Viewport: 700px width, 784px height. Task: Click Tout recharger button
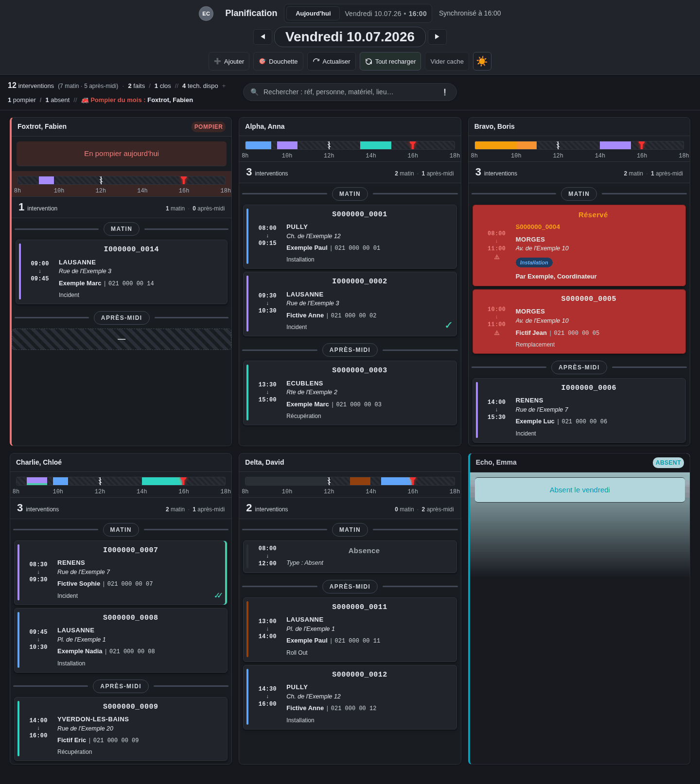click(x=390, y=61)
